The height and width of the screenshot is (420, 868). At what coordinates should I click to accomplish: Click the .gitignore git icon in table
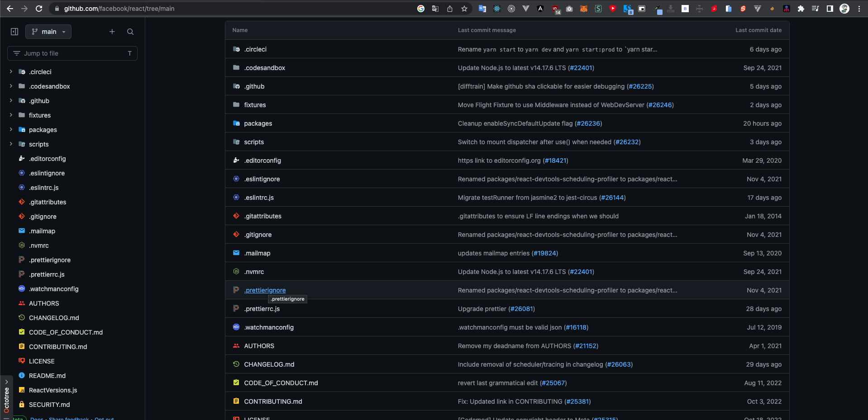tap(236, 235)
